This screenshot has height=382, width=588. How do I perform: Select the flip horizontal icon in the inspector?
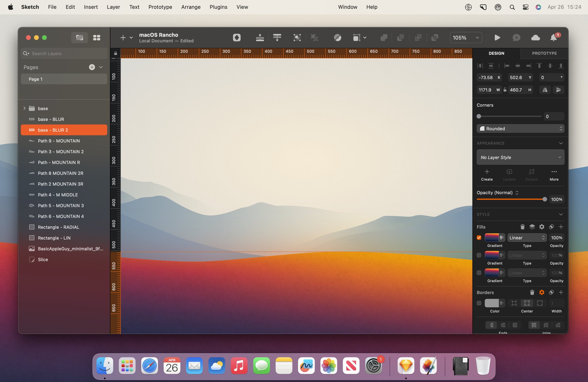click(545, 90)
